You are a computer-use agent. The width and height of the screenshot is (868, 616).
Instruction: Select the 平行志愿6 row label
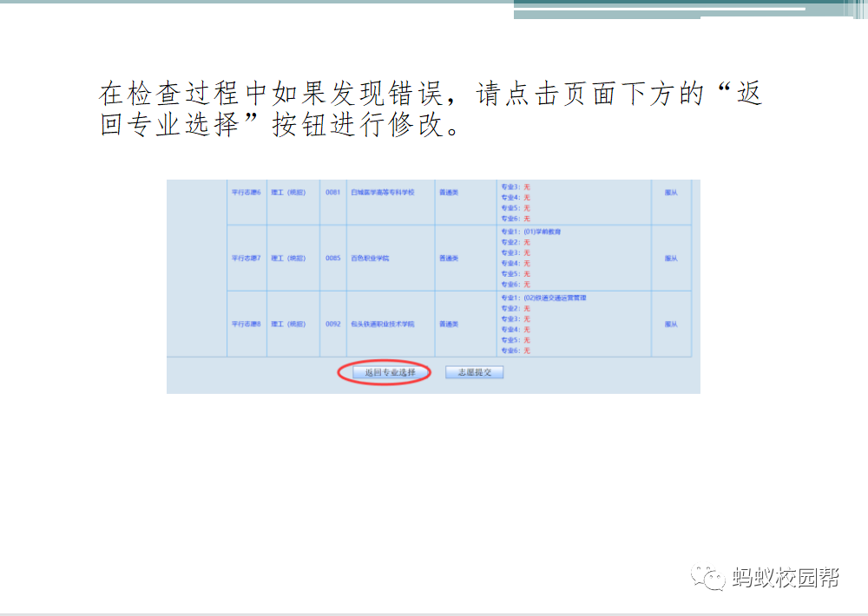tap(246, 192)
